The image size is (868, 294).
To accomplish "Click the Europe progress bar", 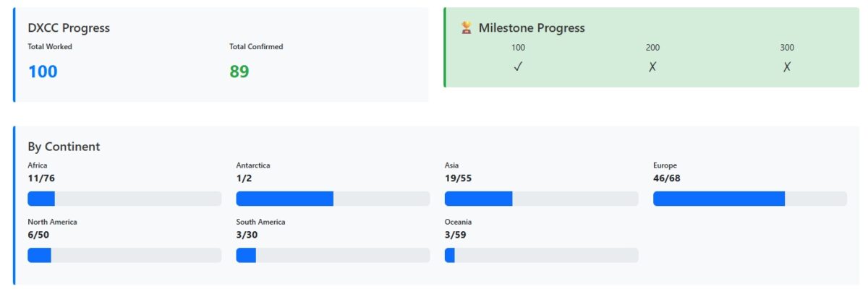I will pyautogui.click(x=749, y=199).
